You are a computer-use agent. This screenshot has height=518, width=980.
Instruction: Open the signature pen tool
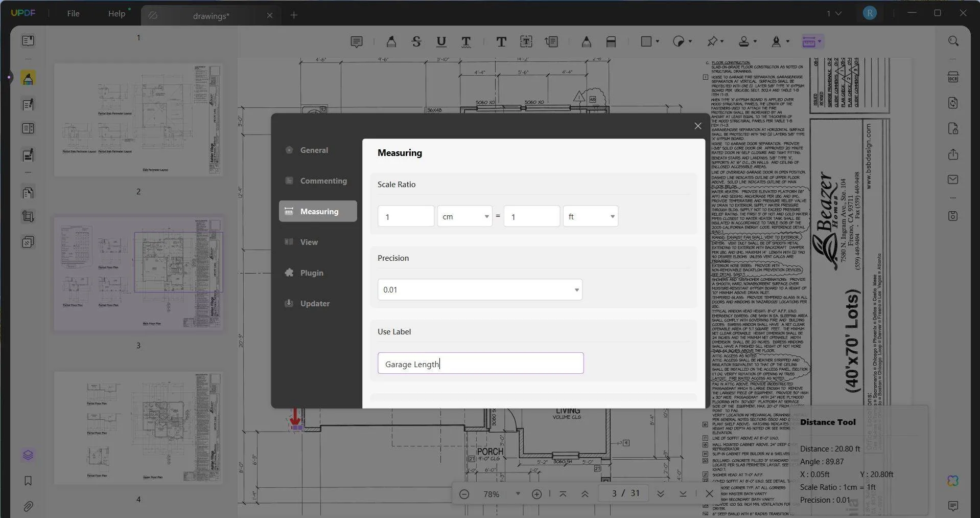[x=776, y=42]
